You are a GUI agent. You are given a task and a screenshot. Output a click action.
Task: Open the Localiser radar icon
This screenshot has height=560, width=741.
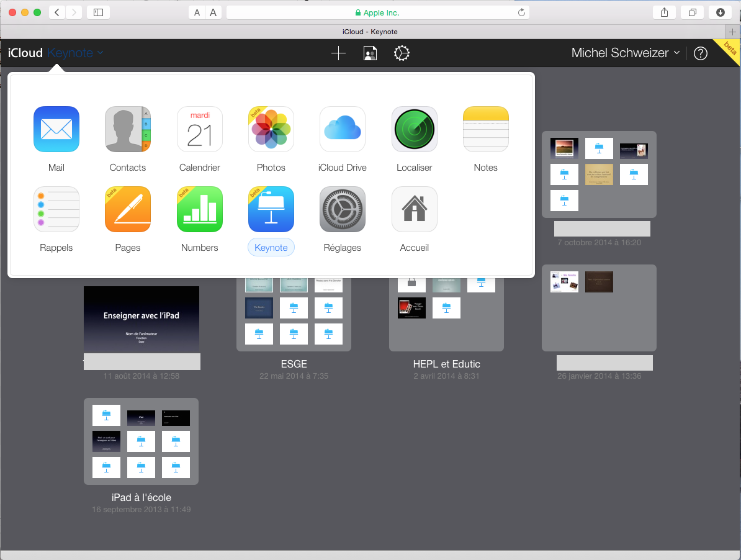[x=414, y=129]
